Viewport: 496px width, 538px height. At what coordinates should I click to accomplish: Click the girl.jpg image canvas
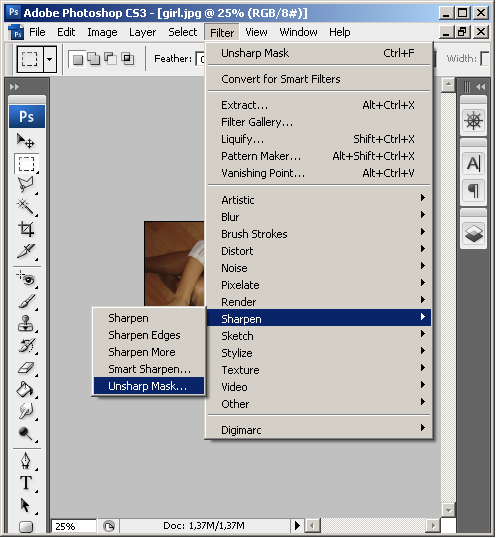tap(174, 264)
